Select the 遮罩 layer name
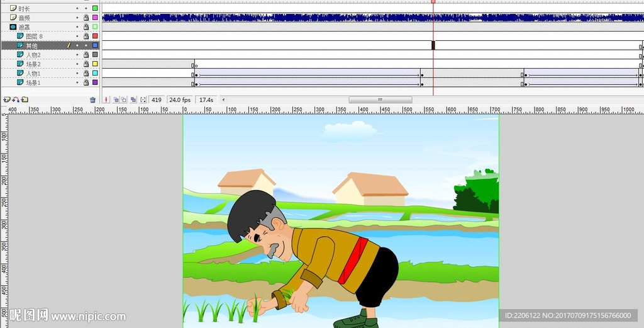Screen dimensions: 644x328 [25, 27]
